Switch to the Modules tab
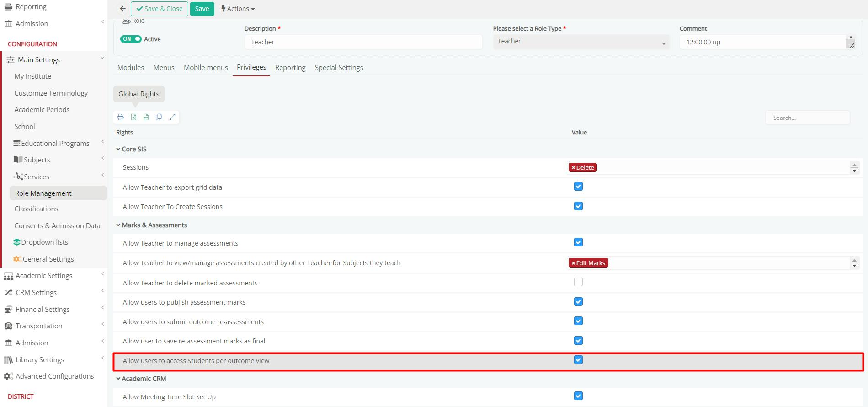 [x=131, y=68]
